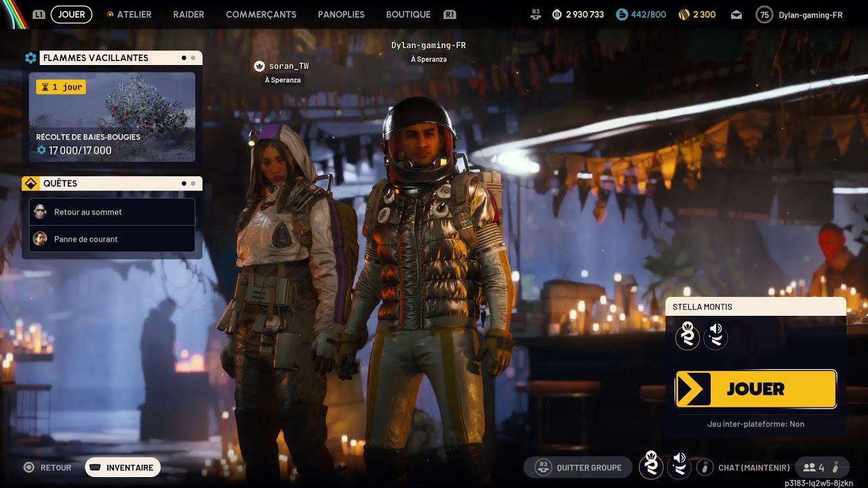Select the Boutique tab

(x=408, y=14)
